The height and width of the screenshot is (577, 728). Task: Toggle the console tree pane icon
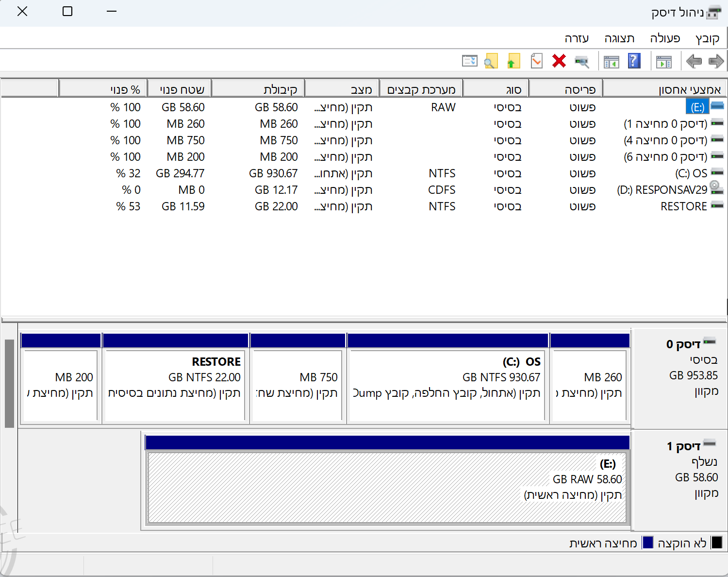pyautogui.click(x=663, y=62)
